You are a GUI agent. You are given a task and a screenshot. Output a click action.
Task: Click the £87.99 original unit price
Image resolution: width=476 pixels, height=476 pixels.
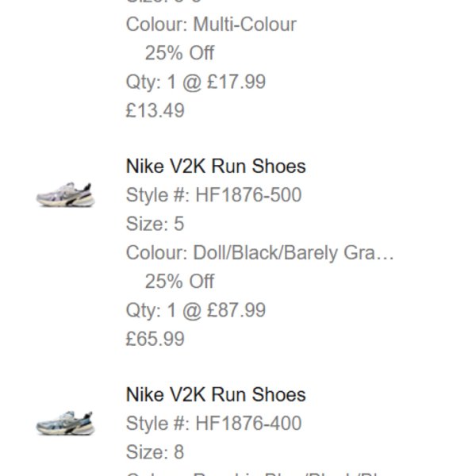236,310
